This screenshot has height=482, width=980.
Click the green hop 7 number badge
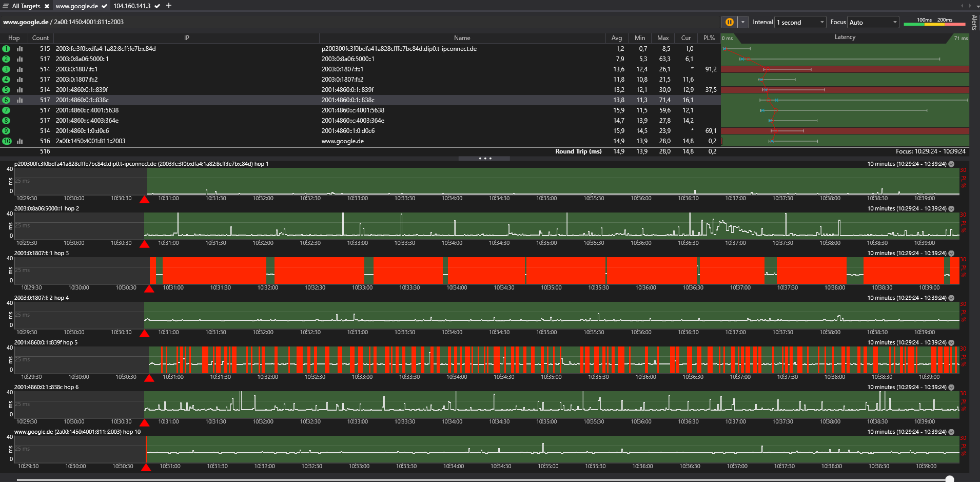pos(6,110)
